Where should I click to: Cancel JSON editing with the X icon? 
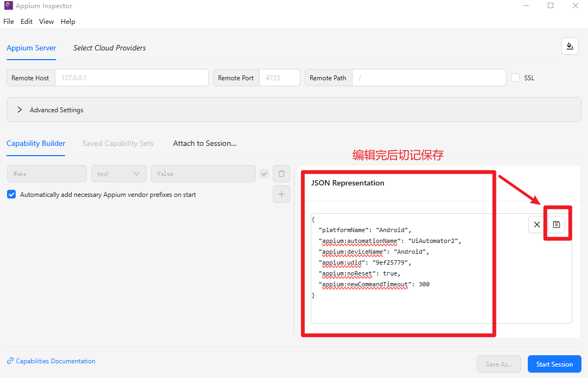[536, 225]
